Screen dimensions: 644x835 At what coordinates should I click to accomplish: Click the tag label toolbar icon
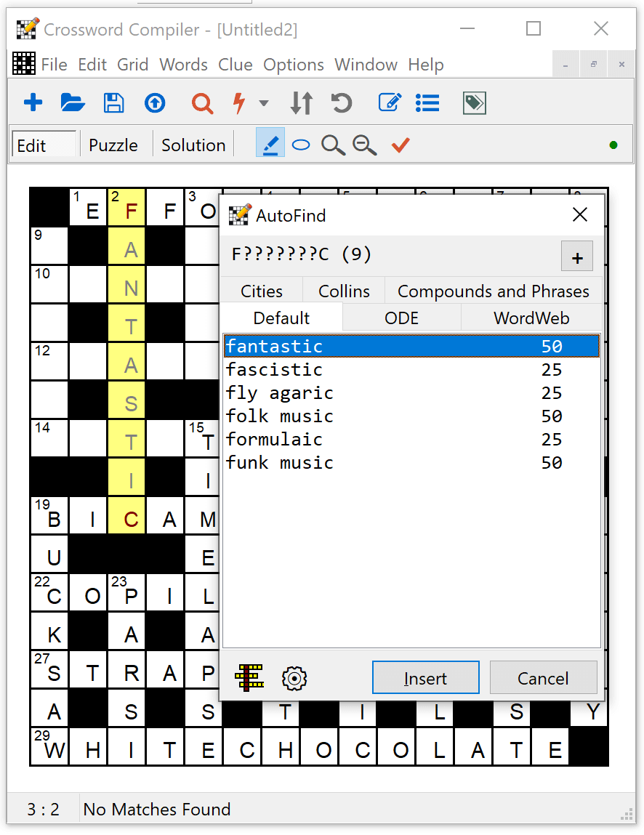point(474,103)
